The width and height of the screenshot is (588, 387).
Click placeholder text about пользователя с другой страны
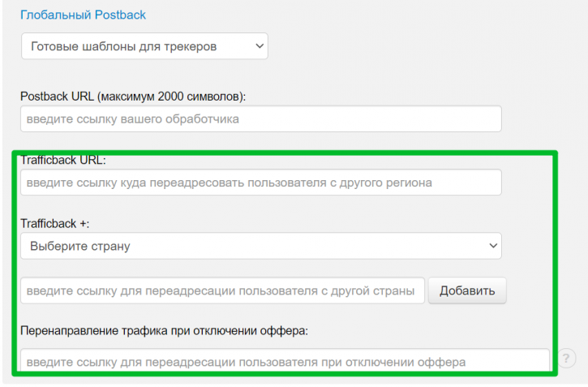click(x=221, y=290)
